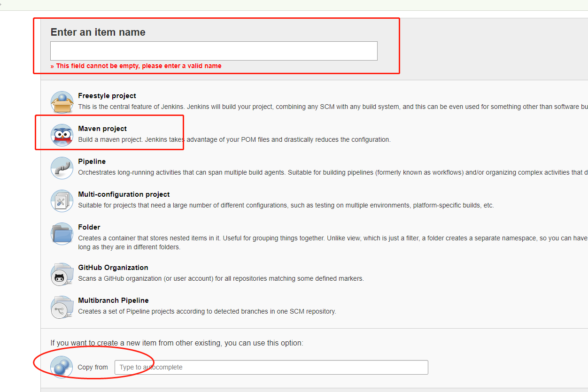Click the Pipeline pipe icon
The width and height of the screenshot is (588, 392).
[x=62, y=168]
